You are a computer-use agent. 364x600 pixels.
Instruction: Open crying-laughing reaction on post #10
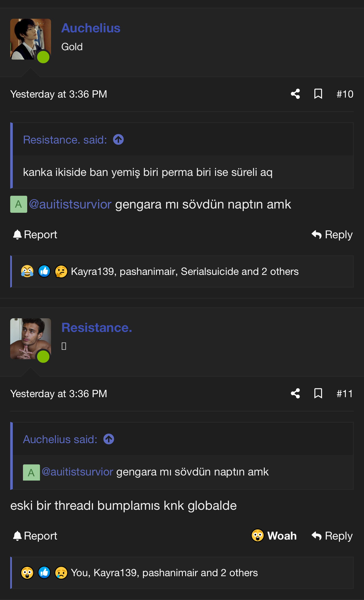click(x=27, y=271)
